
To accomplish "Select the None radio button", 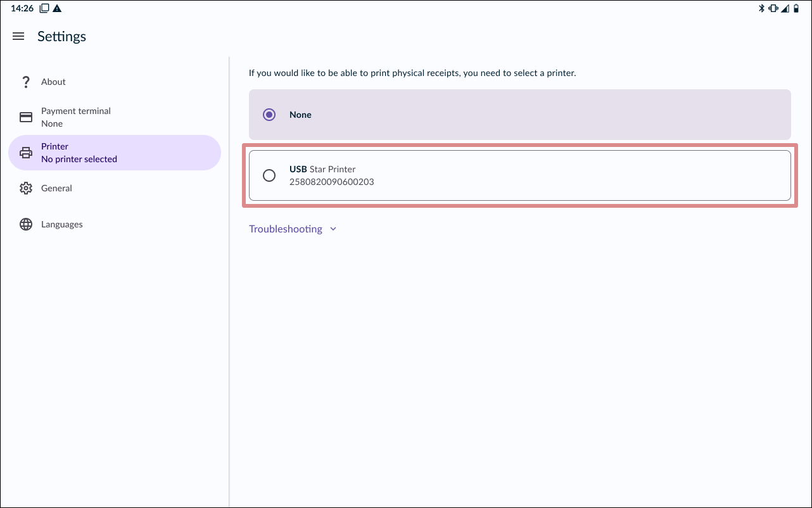I will [269, 115].
